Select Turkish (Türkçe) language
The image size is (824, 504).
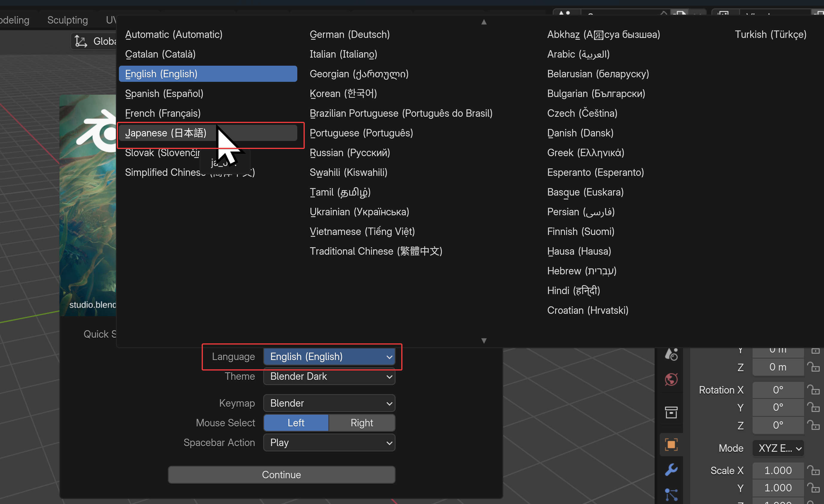(771, 34)
